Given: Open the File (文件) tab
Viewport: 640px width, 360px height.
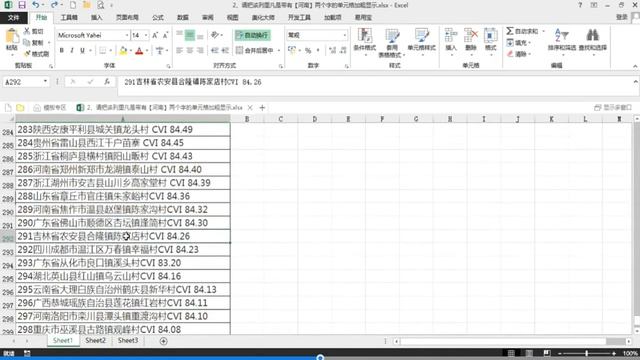Looking at the screenshot, I should click(13, 18).
